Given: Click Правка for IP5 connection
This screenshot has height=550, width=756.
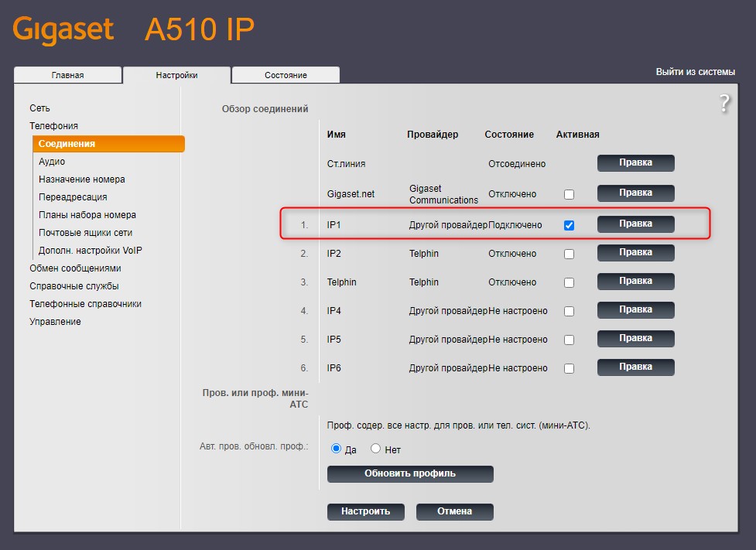Looking at the screenshot, I should click(x=635, y=338).
